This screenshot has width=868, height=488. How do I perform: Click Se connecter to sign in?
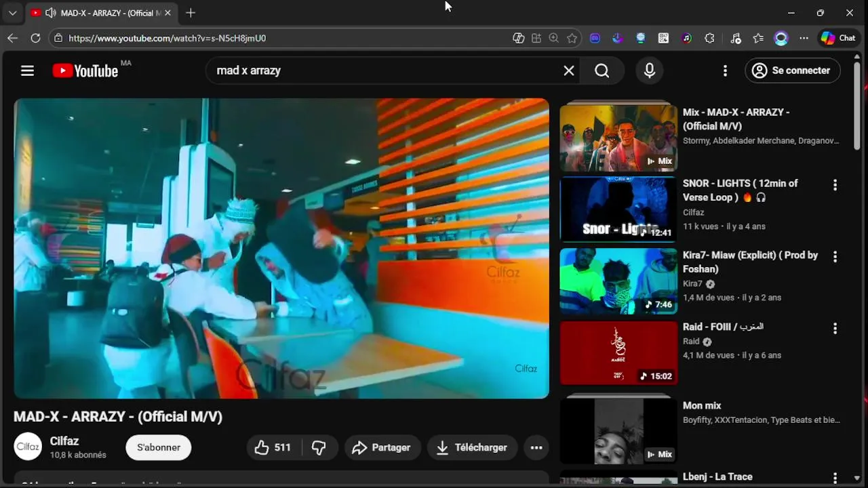[x=793, y=70]
